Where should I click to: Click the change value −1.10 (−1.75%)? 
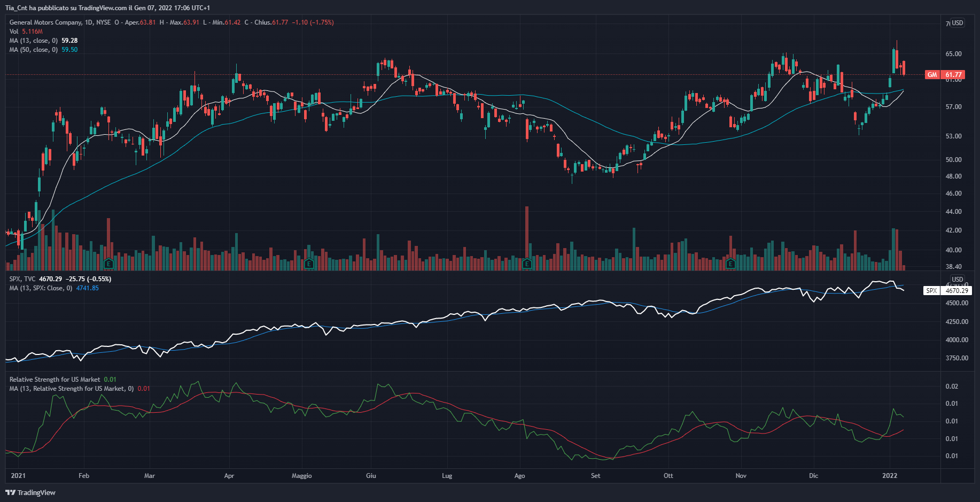tap(313, 22)
